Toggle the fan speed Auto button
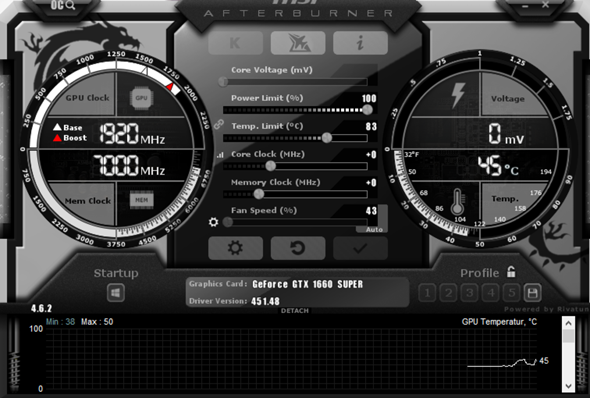 [x=374, y=229]
